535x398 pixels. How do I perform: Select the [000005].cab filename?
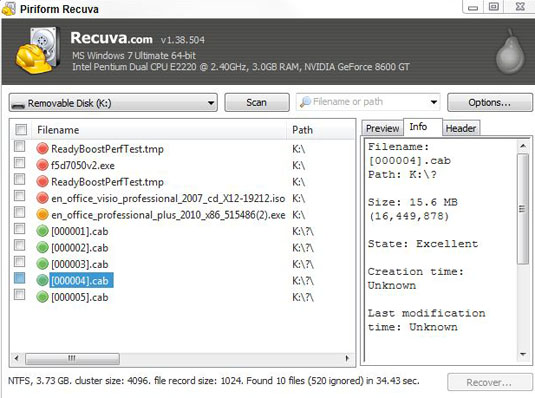79,297
